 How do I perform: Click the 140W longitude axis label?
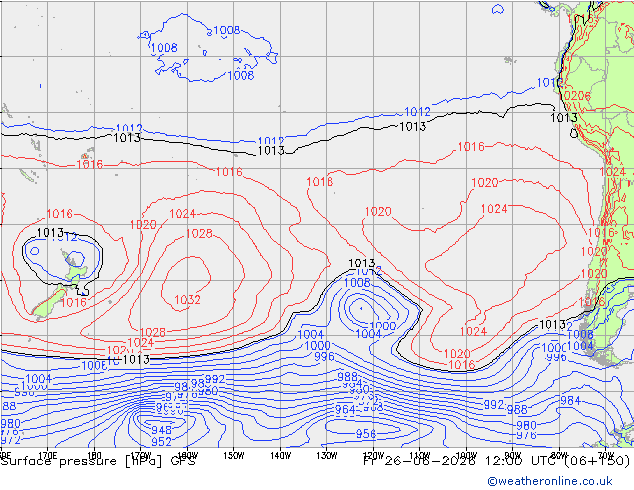click(281, 456)
